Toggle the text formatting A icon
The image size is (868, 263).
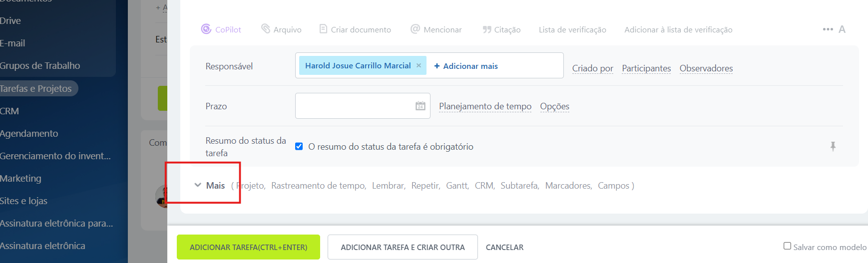[842, 29]
